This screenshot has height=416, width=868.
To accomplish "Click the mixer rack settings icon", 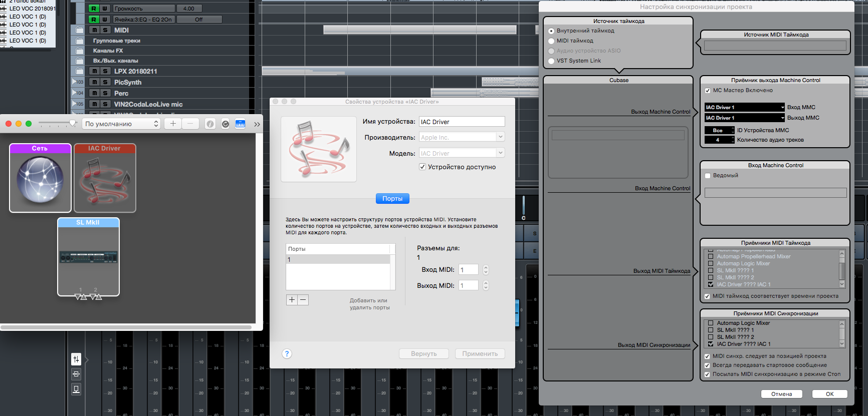I will (76, 359).
